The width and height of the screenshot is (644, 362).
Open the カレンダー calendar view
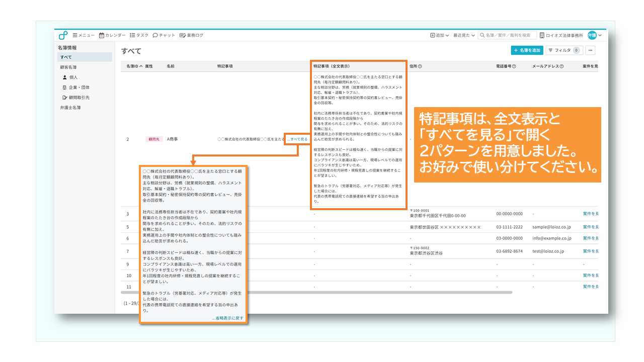pos(112,35)
